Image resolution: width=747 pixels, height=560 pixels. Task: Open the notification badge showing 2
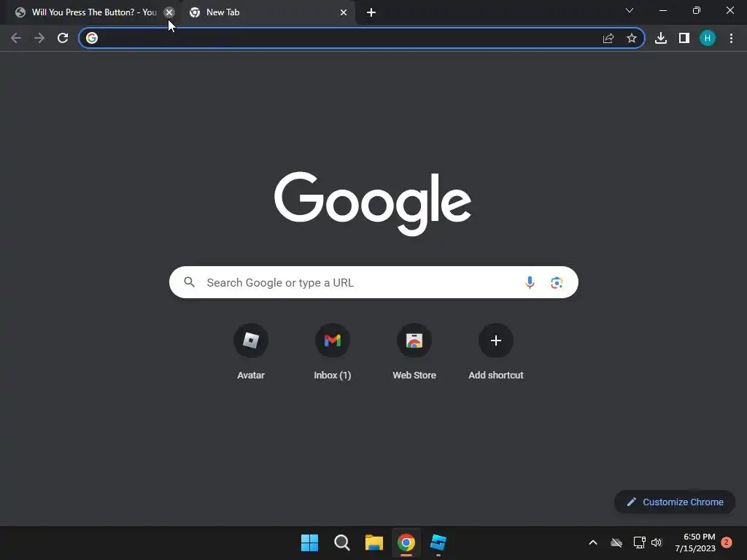tap(727, 542)
